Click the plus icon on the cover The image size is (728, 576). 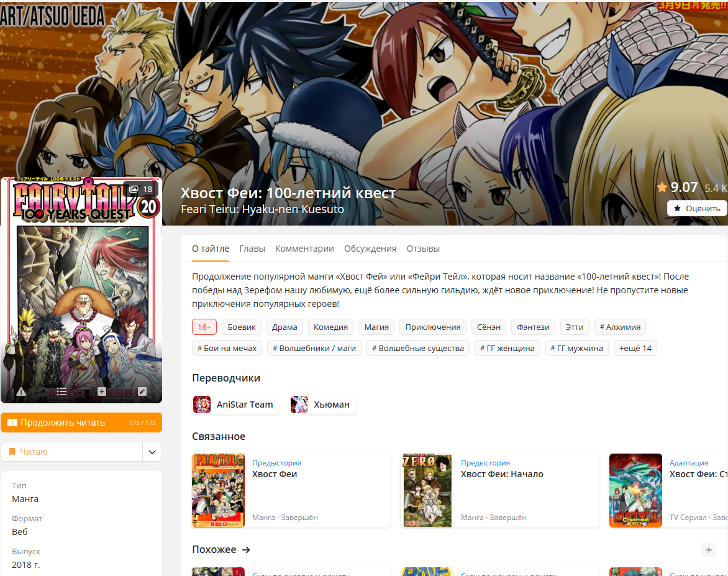click(102, 391)
